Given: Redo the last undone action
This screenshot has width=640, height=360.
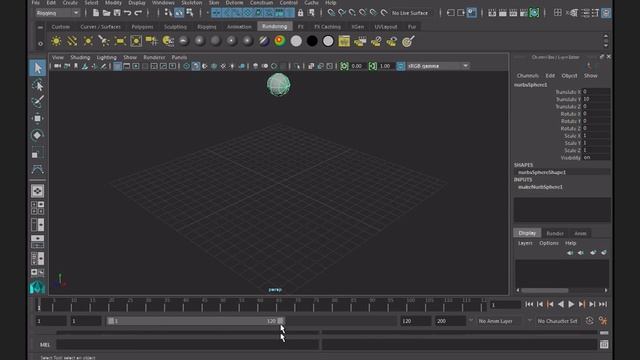Looking at the screenshot, I should pyautogui.click(x=138, y=13).
